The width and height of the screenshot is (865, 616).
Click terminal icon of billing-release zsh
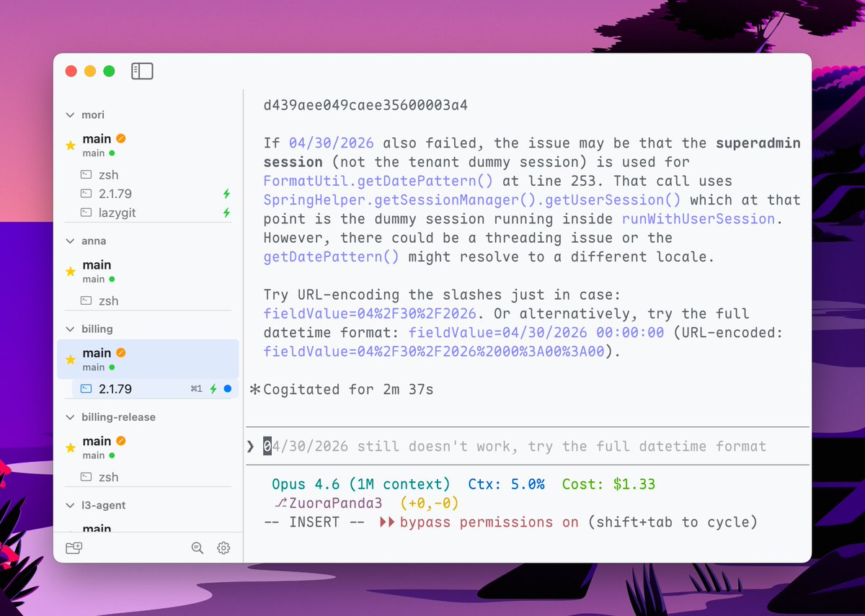pos(86,477)
